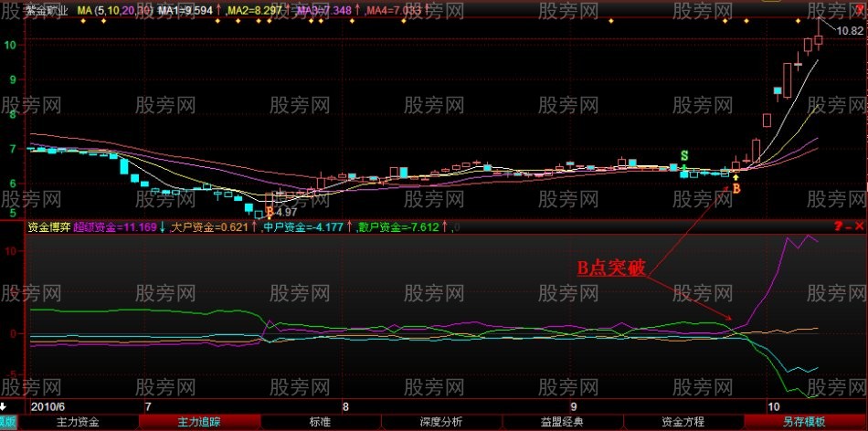Click the 紫金矿业 stock name at the chart top
This screenshot has height=431, width=868.
click(x=48, y=11)
